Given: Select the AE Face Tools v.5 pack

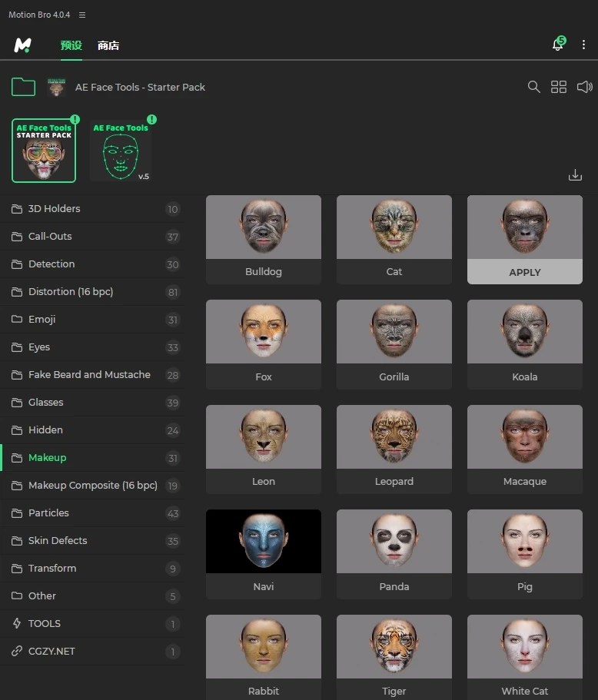Looking at the screenshot, I should click(x=121, y=151).
